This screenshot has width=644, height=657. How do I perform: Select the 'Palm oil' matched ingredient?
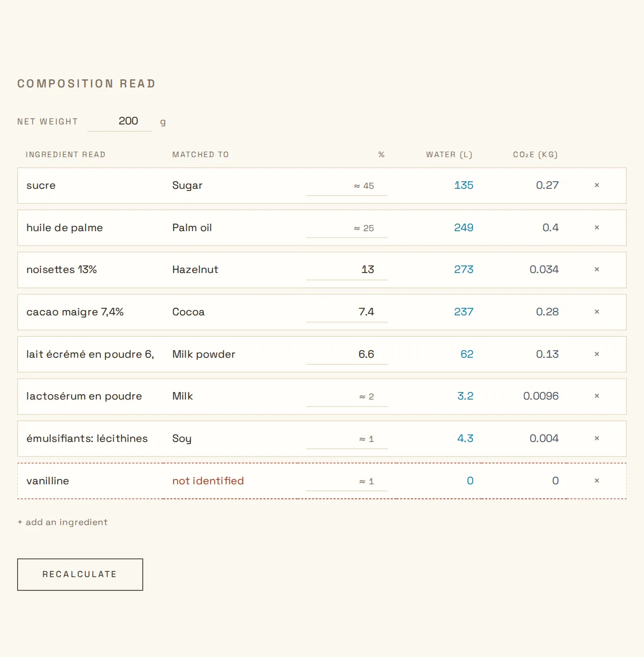coord(192,228)
